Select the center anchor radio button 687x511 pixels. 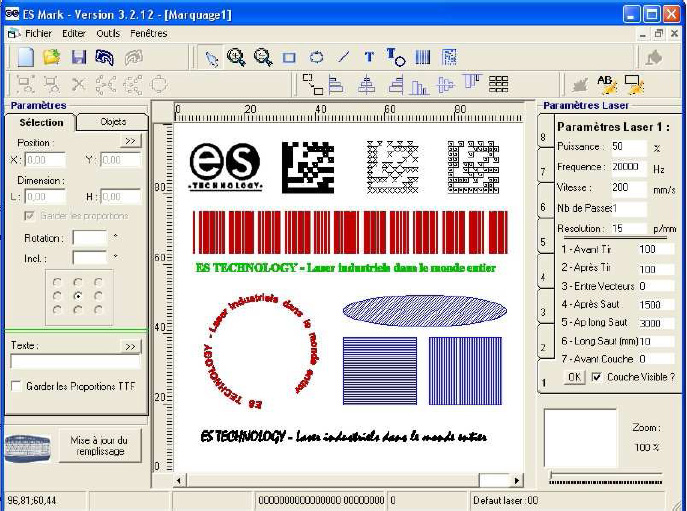[78, 296]
